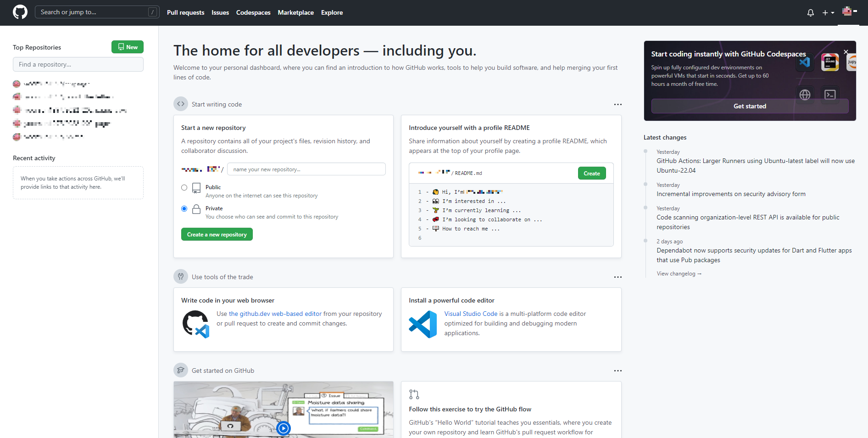Viewport: 868px width, 438px height.
Task: Click README line 'How to reach me ...'
Action: (471, 229)
